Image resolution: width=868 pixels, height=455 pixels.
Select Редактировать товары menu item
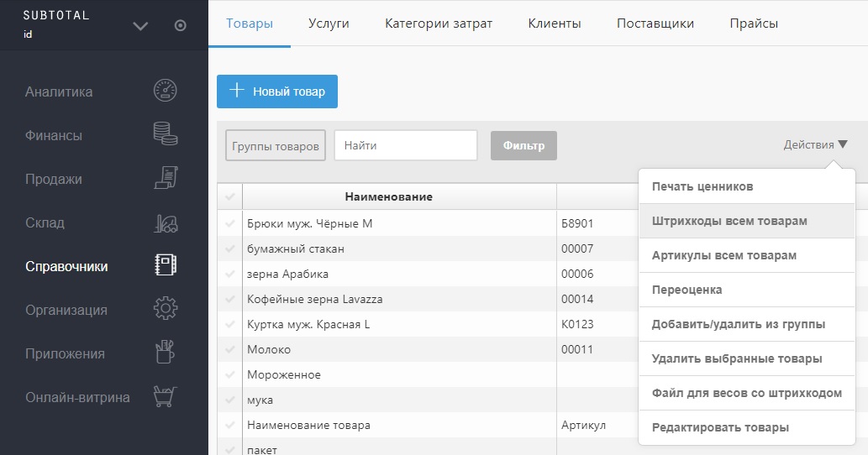click(x=747, y=427)
